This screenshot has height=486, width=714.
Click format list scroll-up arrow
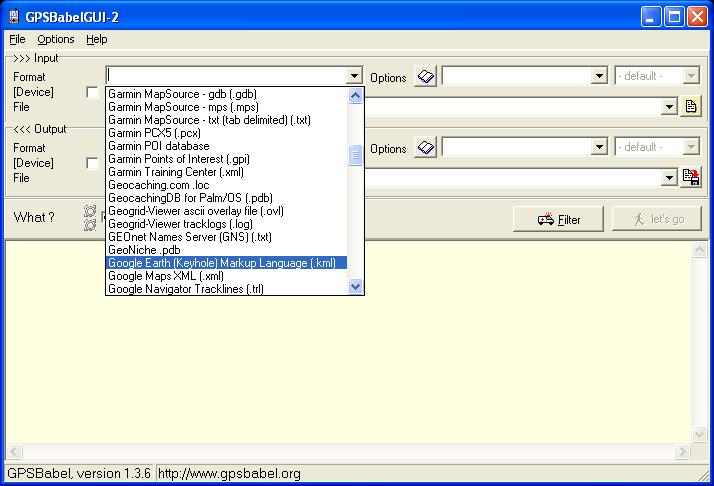coord(355,95)
